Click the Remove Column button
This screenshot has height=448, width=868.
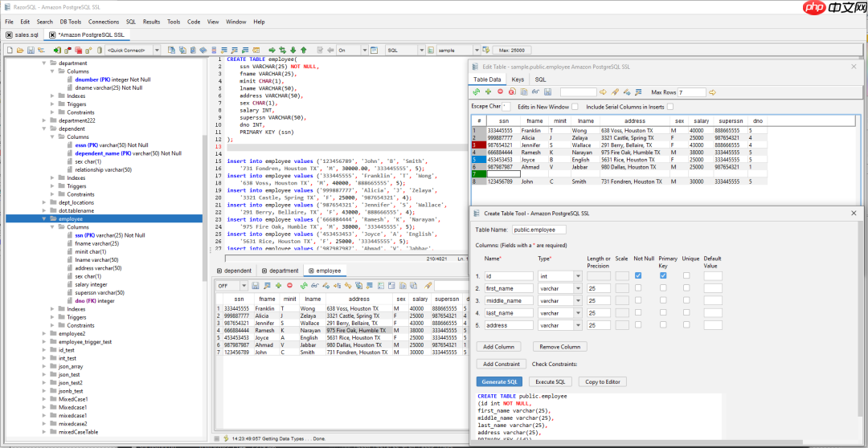point(559,347)
